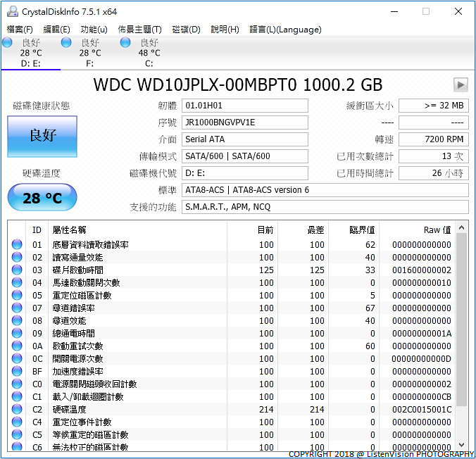
Task: Click the standard field ATA8-ACS version 6
Action: click(325, 190)
